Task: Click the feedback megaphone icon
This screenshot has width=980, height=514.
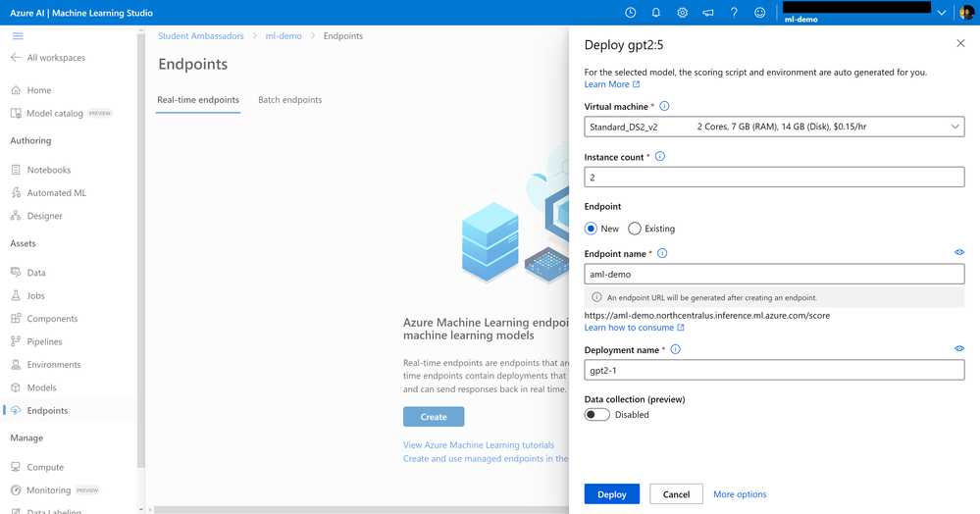Action: point(708,13)
